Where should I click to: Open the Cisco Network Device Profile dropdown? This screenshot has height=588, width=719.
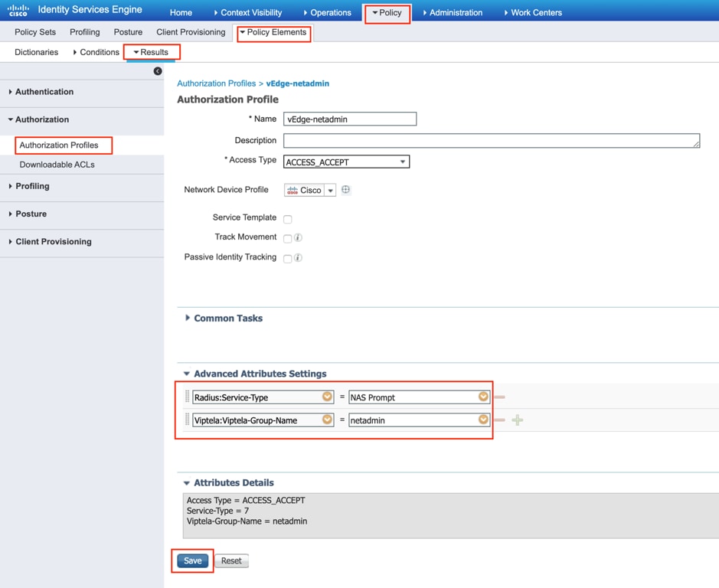330,191
